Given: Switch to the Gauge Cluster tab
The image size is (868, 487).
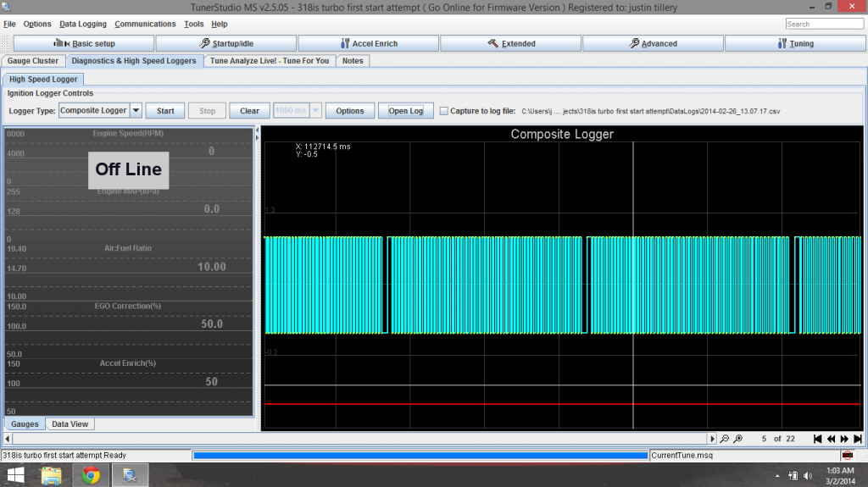Looking at the screenshot, I should [33, 61].
